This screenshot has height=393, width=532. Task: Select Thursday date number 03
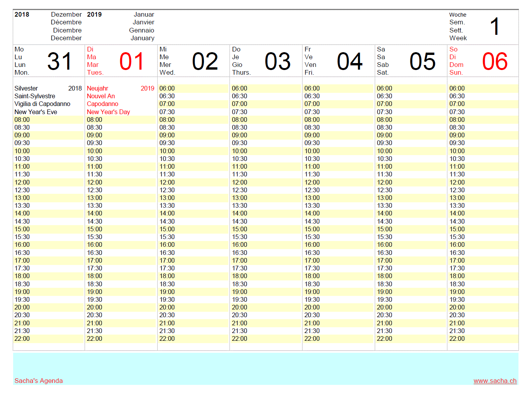277,62
